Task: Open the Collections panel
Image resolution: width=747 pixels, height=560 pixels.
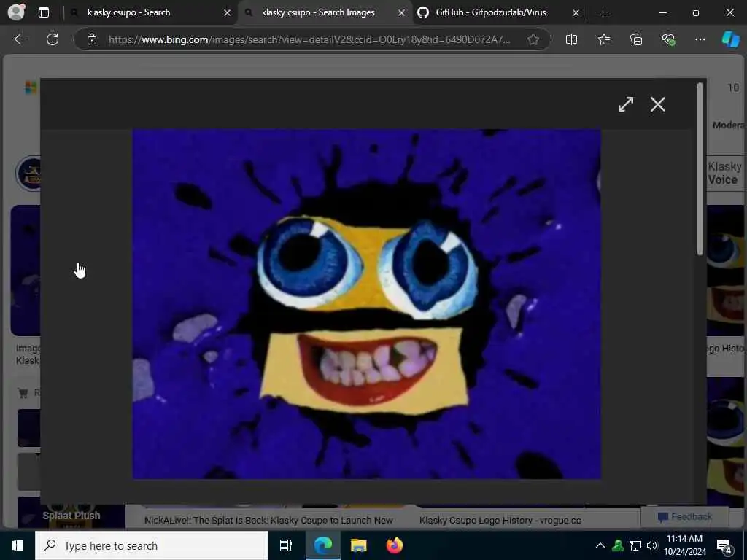Action: click(x=636, y=39)
